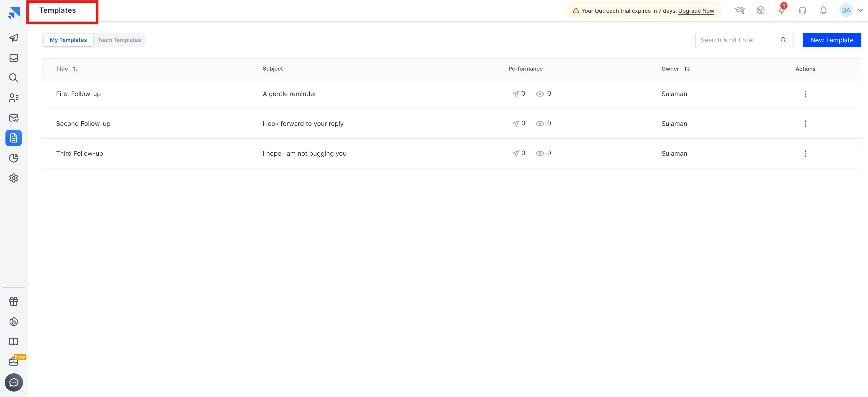Click the gift rewards sidebar icon
This screenshot has width=868, height=397.
(x=13, y=301)
